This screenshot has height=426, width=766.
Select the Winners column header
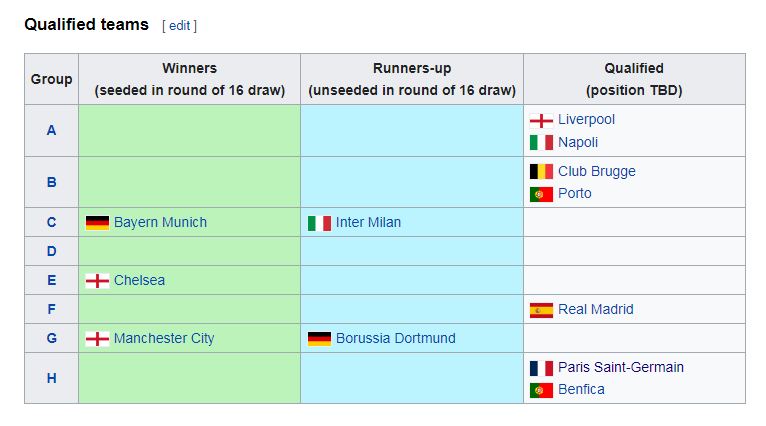click(x=190, y=79)
